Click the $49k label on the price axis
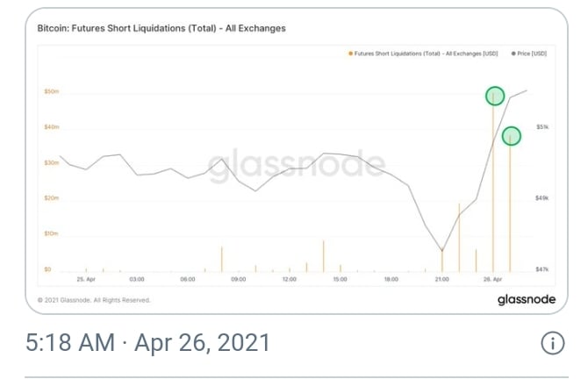 (541, 198)
